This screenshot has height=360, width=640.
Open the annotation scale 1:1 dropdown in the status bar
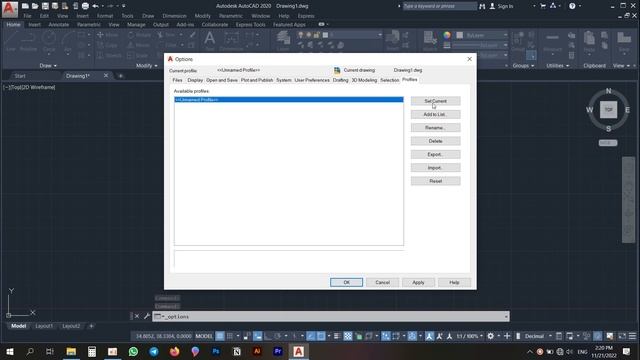click(x=470, y=336)
